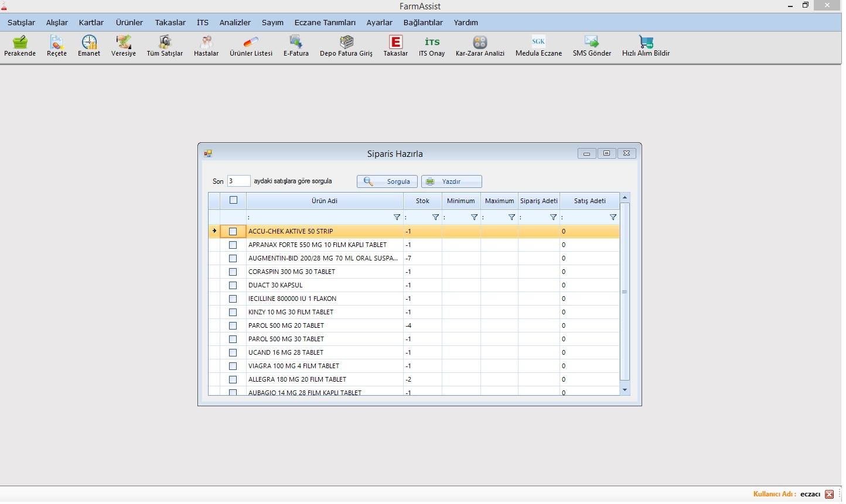Image resolution: width=846 pixels, height=504 pixels.
Task: Open the Stok column filter
Action: (435, 217)
